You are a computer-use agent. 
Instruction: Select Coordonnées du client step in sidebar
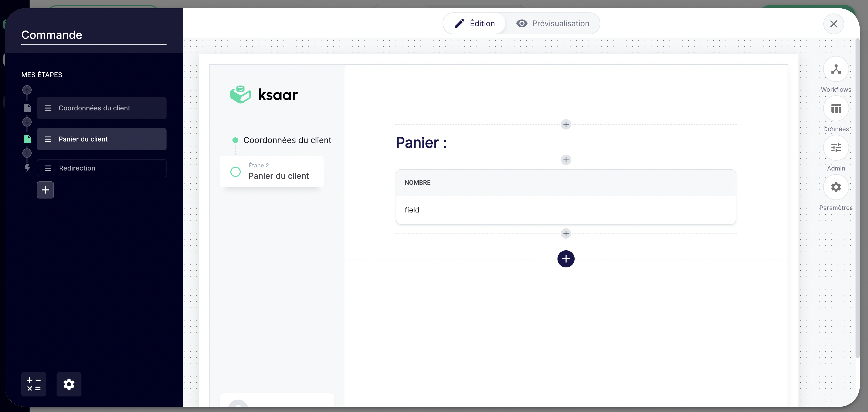coord(101,108)
